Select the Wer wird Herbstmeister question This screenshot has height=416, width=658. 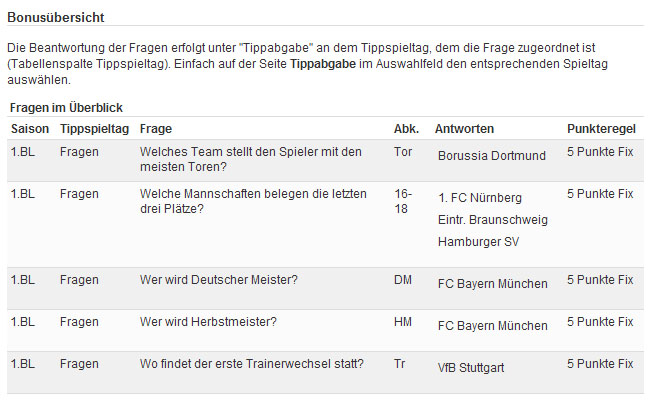point(208,322)
